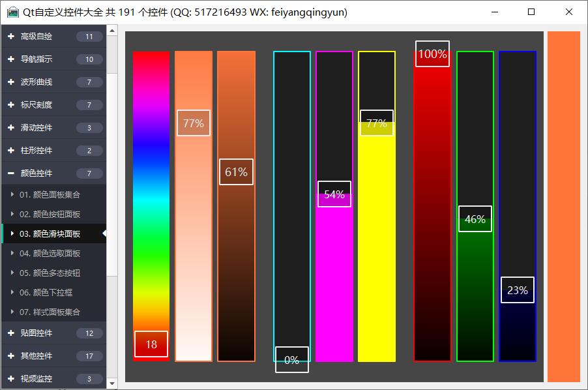Click the 77% handle on the yellow slider
This screenshot has width=588, height=390.
coord(377,123)
